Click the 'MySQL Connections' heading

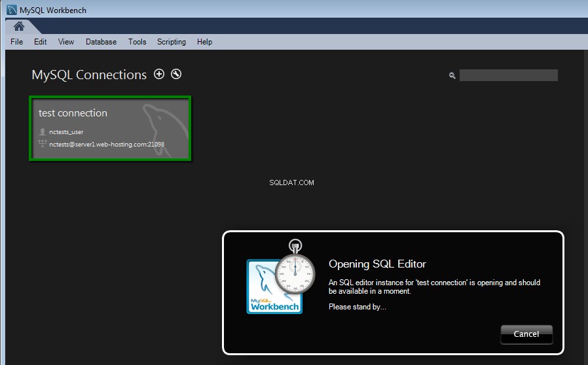click(89, 75)
